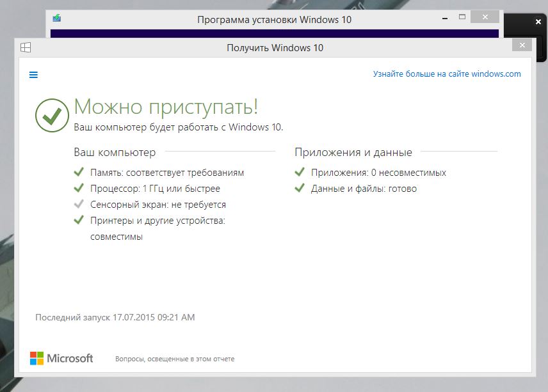Click the 'Ваш компьютер' section heading

[115, 152]
